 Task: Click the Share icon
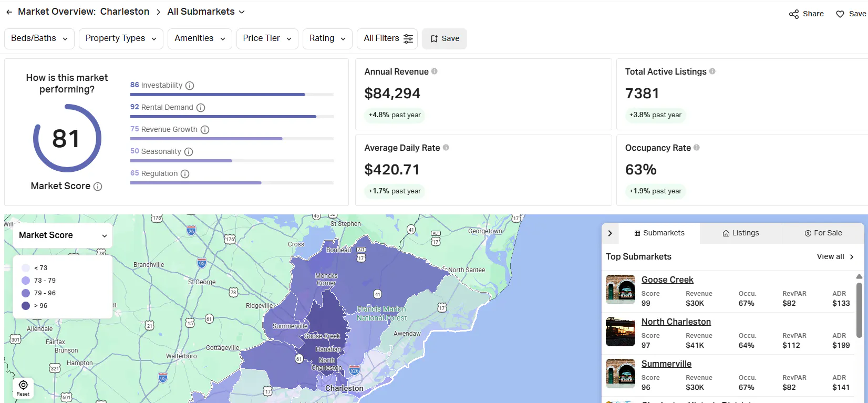(x=794, y=14)
